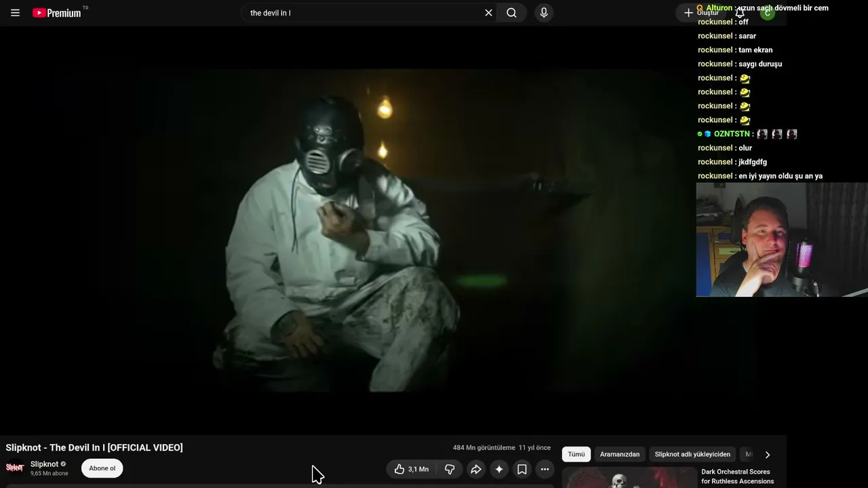Clear the search box text
This screenshot has height=488, width=868.
click(488, 13)
